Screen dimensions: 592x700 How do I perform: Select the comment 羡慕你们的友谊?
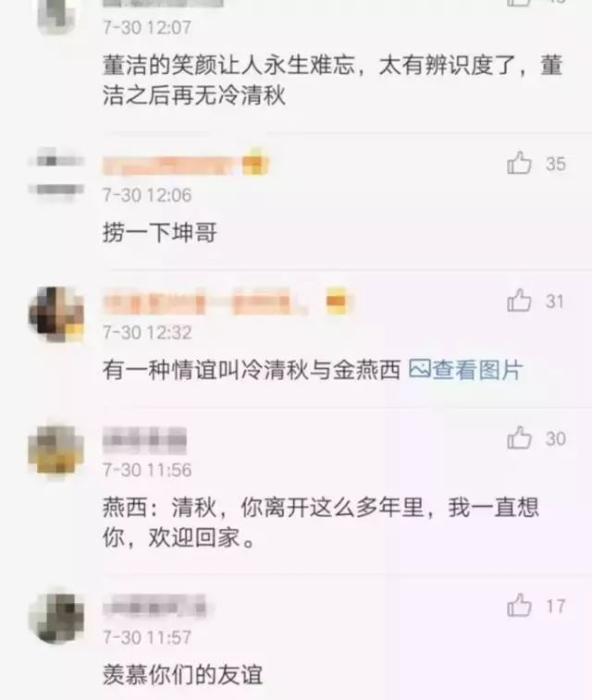[x=182, y=674]
